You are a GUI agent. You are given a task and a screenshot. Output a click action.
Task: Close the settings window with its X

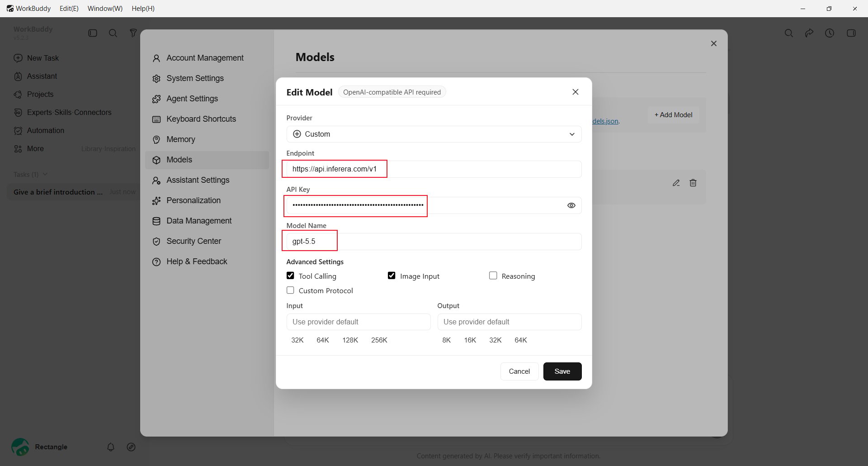pos(714,43)
